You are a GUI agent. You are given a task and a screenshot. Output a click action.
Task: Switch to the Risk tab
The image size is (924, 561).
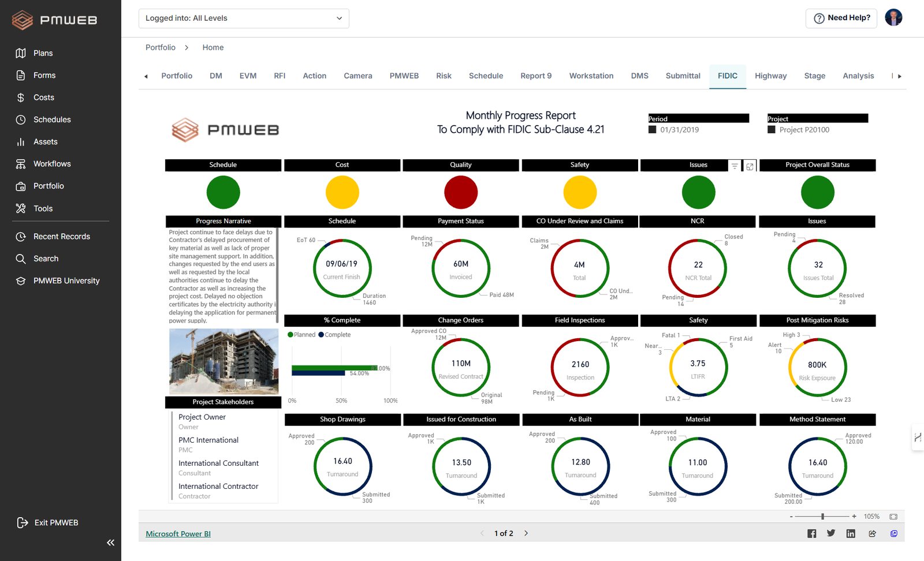[444, 76]
